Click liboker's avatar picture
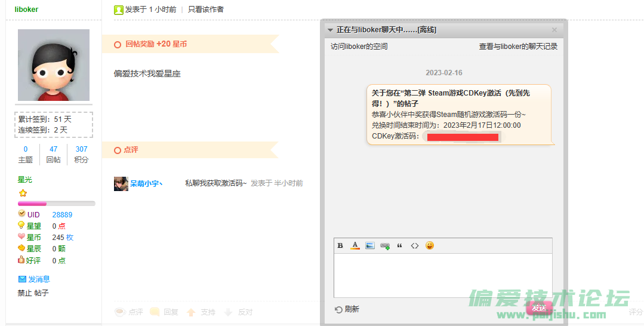Screen dimensions: 644x326 click(x=54, y=65)
